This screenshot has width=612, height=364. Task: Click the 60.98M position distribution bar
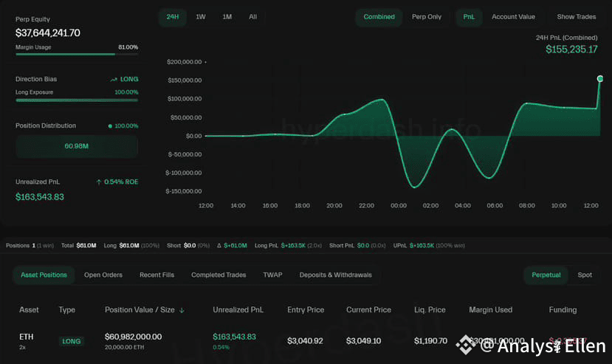77,146
